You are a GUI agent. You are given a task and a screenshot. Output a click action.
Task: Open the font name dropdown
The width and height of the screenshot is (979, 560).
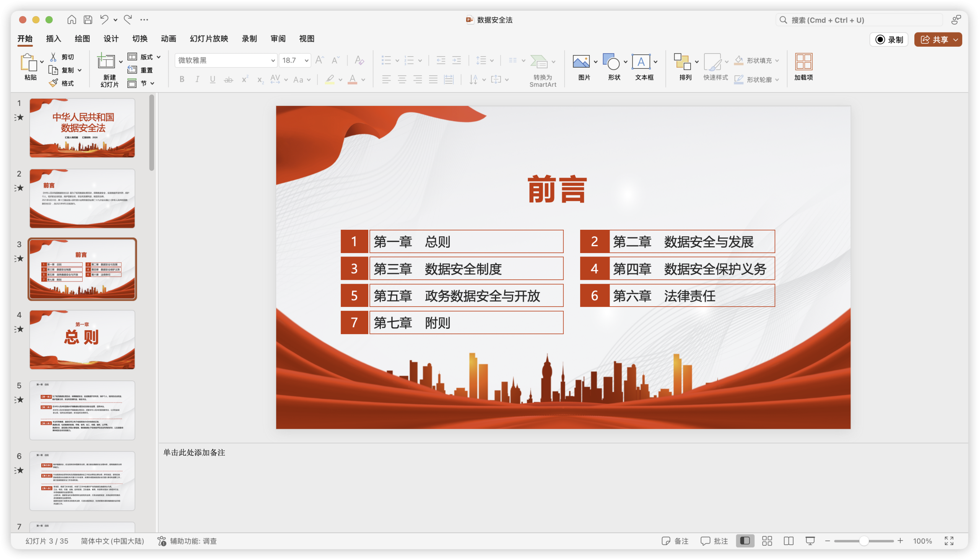coord(273,60)
